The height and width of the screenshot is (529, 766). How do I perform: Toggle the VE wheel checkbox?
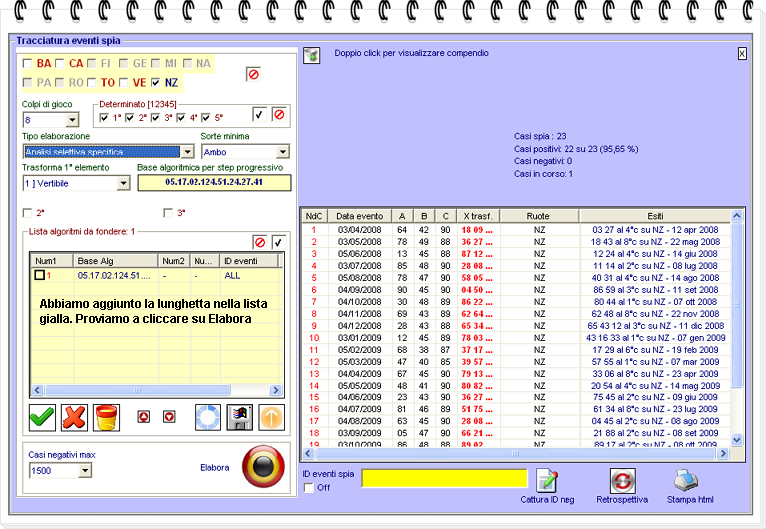click(124, 83)
